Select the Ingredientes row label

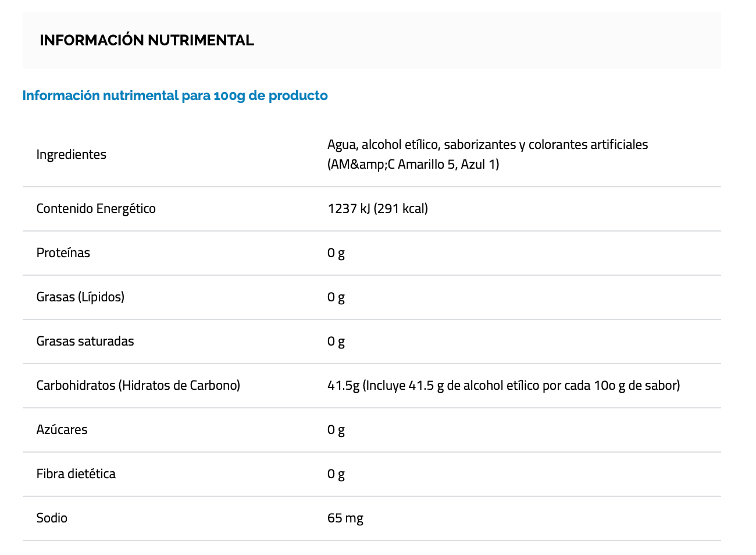coord(72,154)
